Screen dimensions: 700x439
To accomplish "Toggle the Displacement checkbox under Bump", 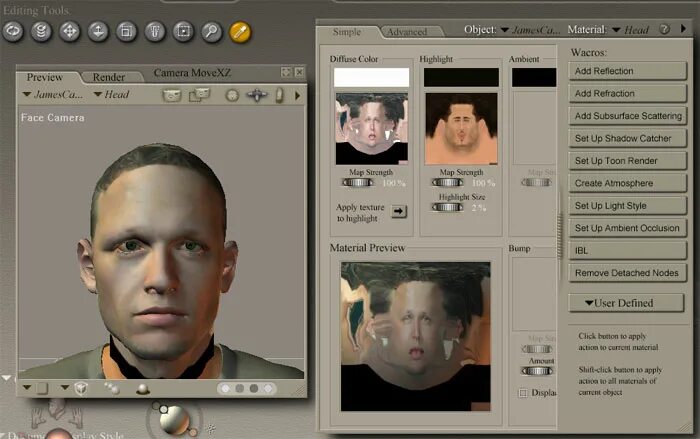I will pyautogui.click(x=523, y=393).
